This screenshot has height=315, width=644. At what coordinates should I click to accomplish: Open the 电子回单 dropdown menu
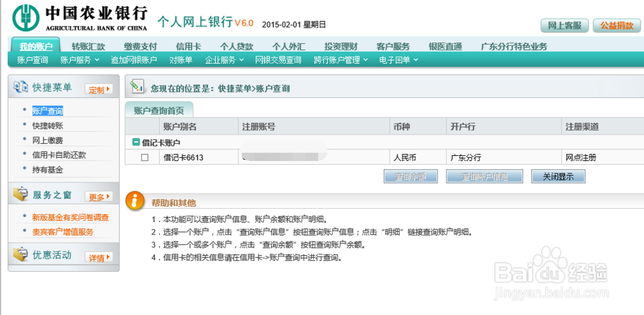coord(399,60)
